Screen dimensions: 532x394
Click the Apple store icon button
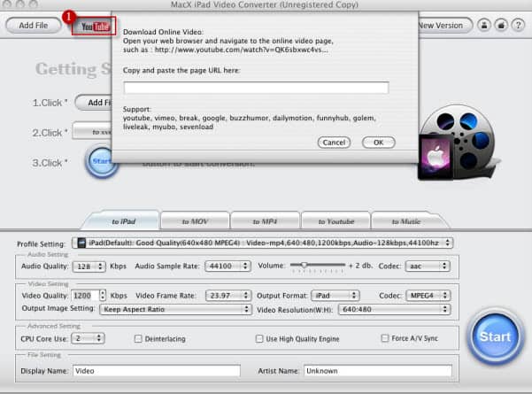[x=501, y=26]
